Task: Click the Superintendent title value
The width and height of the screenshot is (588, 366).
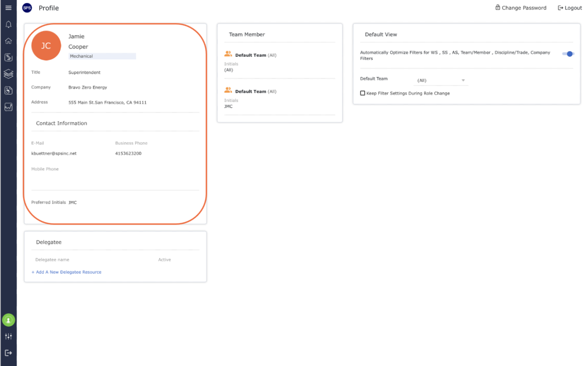Action: click(84, 72)
